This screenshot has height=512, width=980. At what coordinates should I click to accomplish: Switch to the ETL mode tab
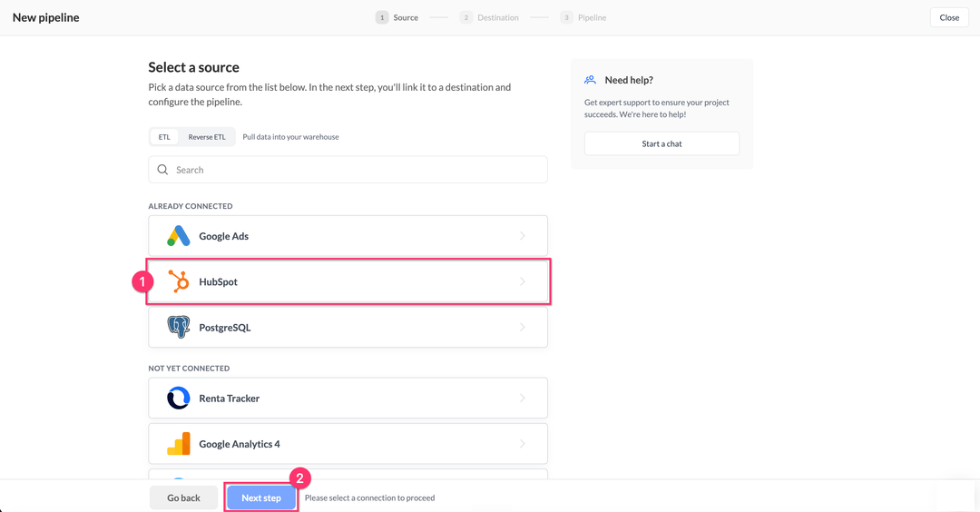164,137
